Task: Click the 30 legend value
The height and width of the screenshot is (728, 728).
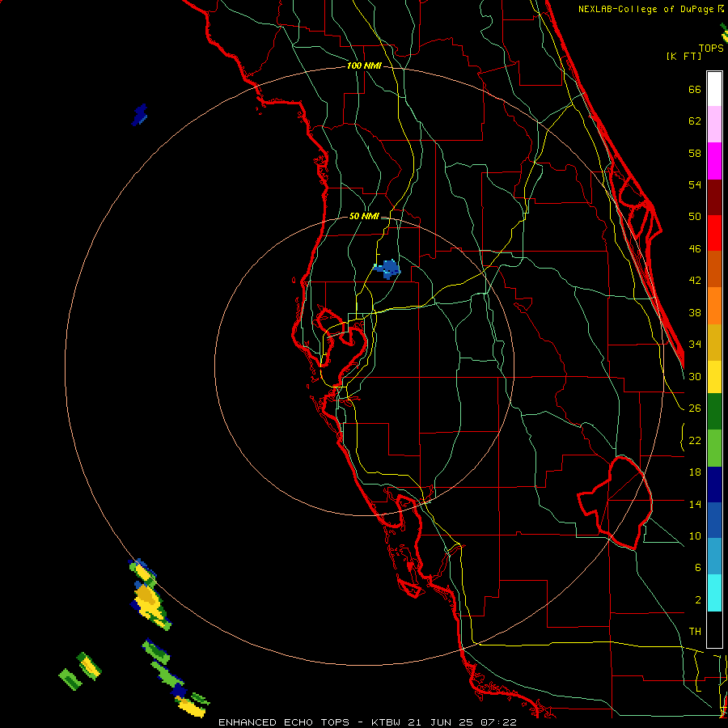Action: coord(695,376)
